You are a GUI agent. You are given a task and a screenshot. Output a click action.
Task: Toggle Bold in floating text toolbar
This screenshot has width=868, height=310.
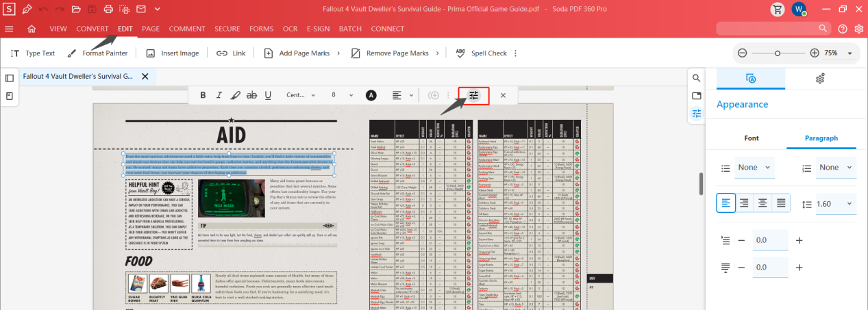tap(203, 95)
